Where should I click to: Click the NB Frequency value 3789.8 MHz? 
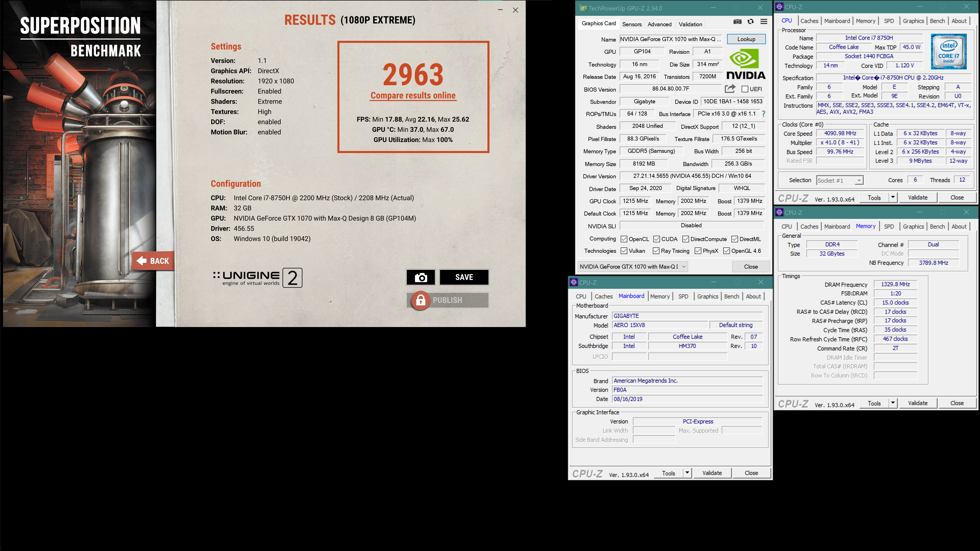click(933, 263)
